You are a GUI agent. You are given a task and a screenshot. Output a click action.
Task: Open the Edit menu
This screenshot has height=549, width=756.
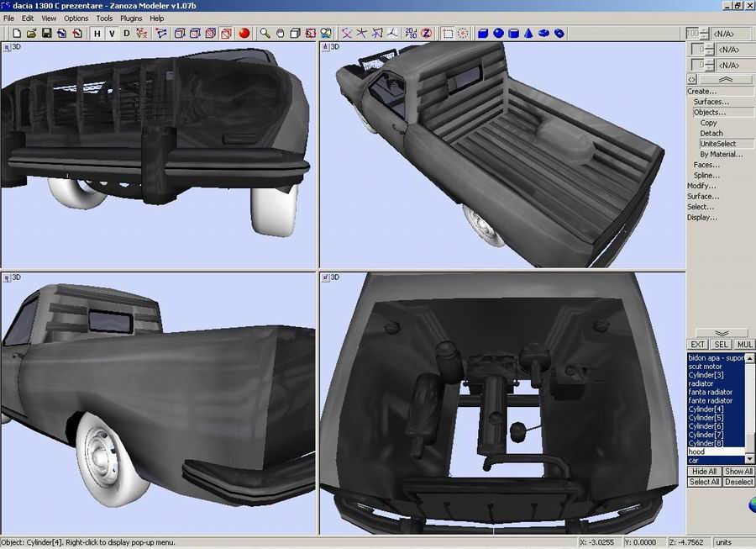pos(28,18)
